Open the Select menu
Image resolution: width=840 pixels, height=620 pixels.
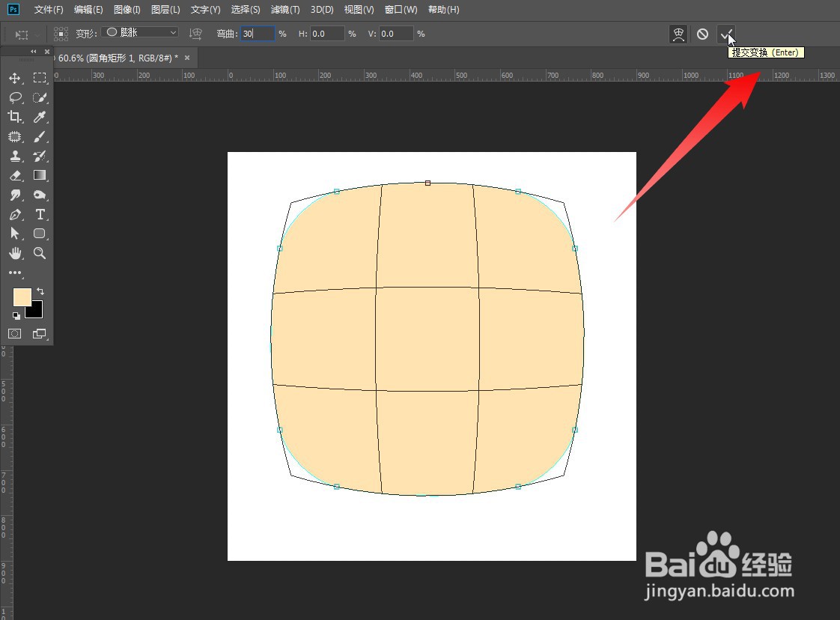pos(246,10)
